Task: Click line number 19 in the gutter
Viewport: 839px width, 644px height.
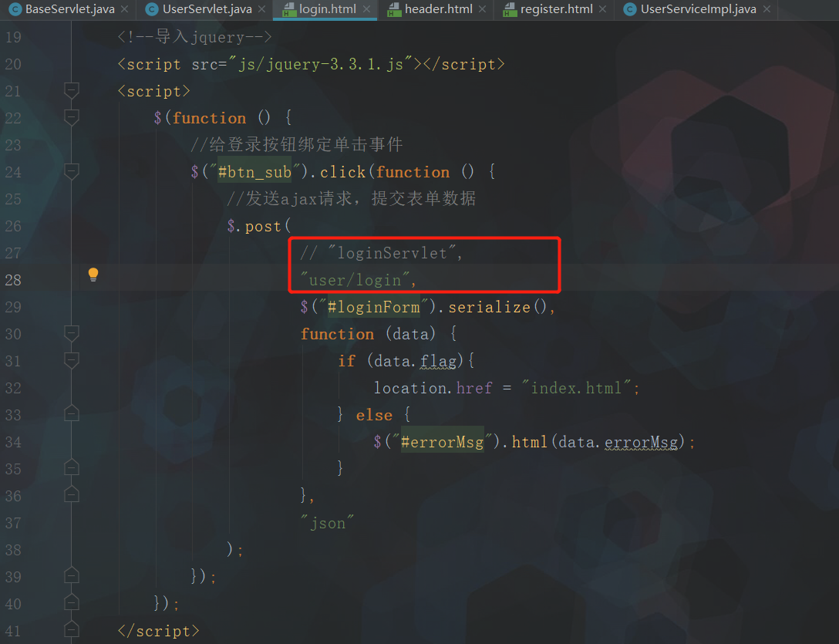Action: (x=13, y=38)
